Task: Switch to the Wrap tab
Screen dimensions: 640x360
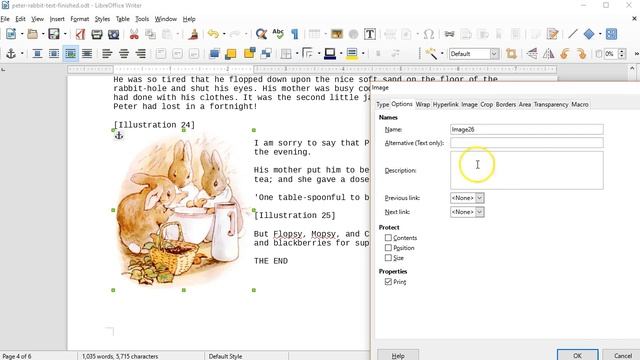Action: (422, 104)
